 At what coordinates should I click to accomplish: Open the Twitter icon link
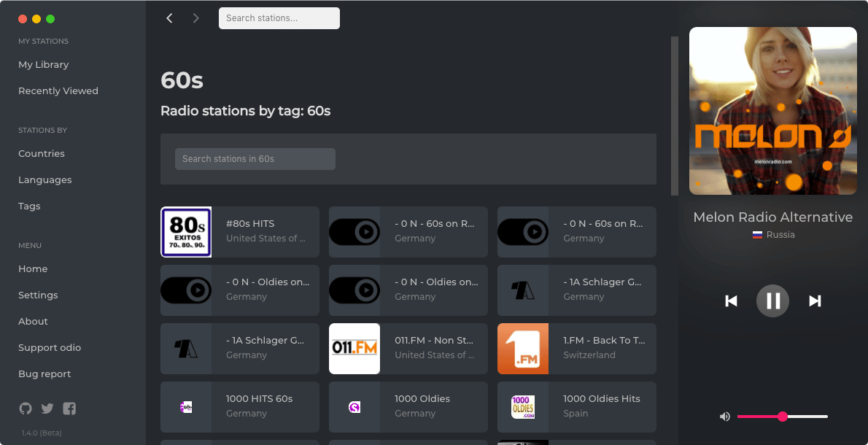(47, 409)
